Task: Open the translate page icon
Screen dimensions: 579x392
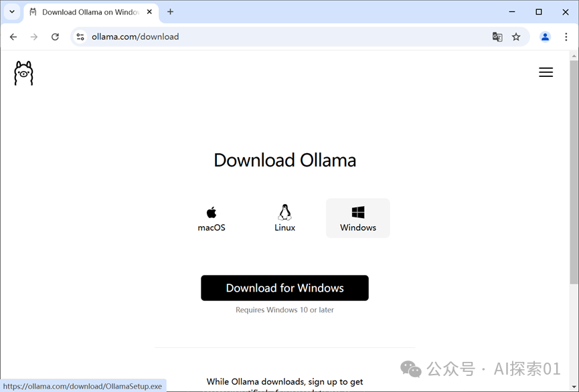Action: tap(497, 37)
